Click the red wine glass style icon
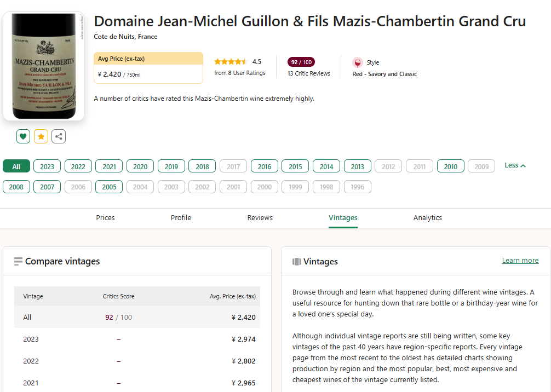Image resolution: width=551 pixels, height=392 pixels. pos(358,62)
